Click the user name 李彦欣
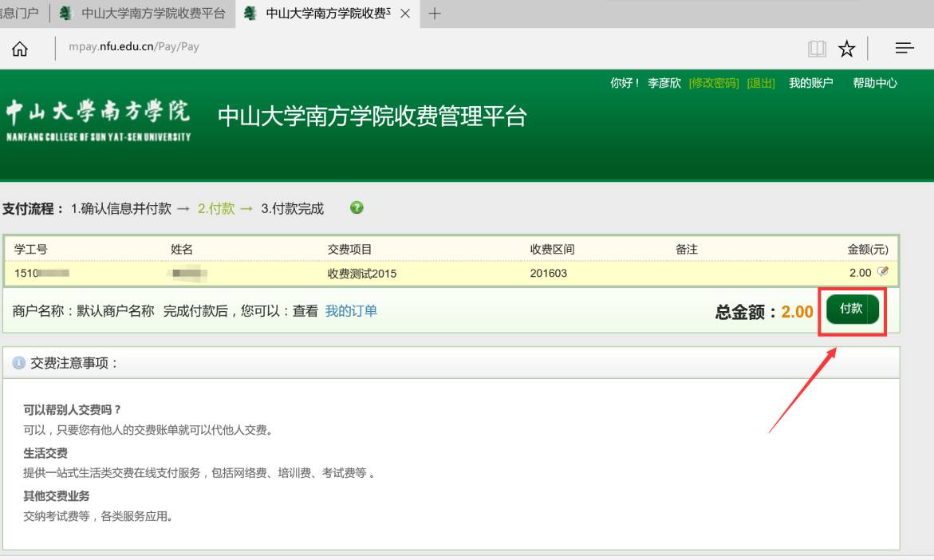 (664, 84)
